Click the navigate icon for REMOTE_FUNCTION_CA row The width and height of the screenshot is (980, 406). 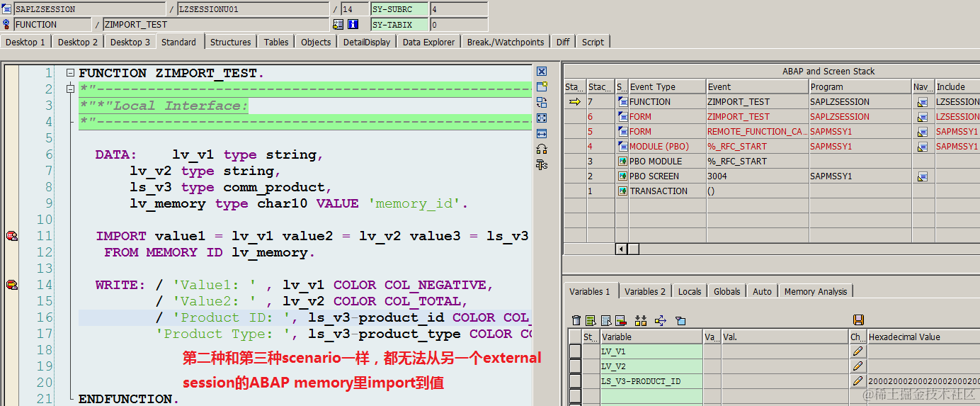coord(923,132)
